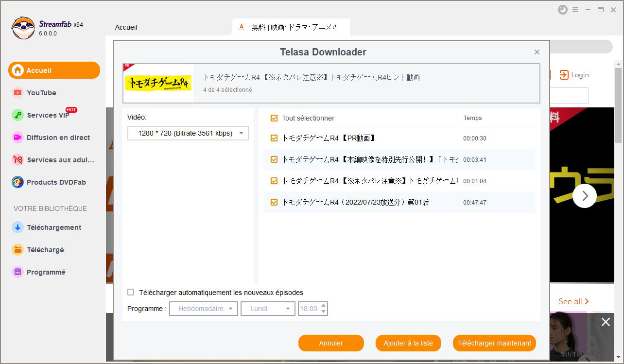Viewport: 624px width, 364px height.
Task: Click the YouTube play icon in sidebar
Action: tap(18, 93)
